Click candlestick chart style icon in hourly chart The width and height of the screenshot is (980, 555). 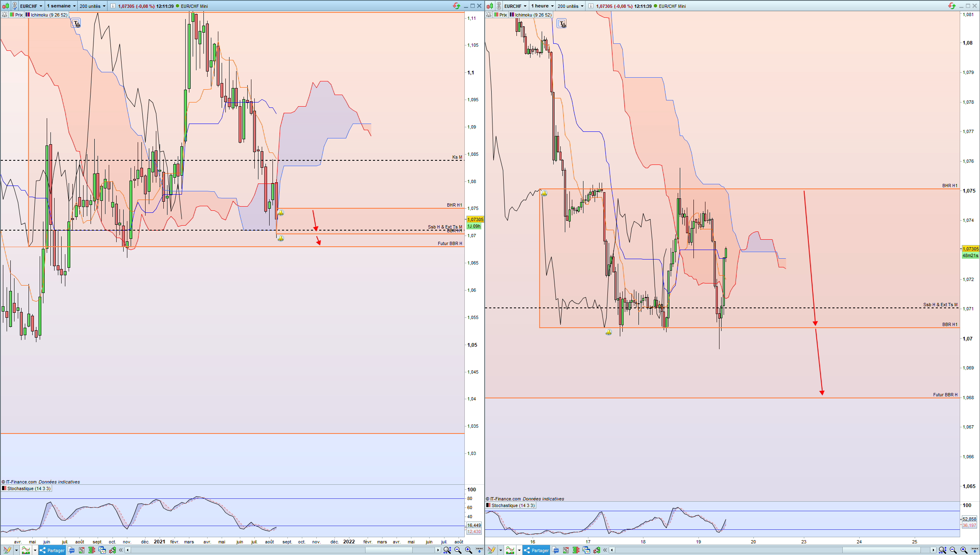490,6
